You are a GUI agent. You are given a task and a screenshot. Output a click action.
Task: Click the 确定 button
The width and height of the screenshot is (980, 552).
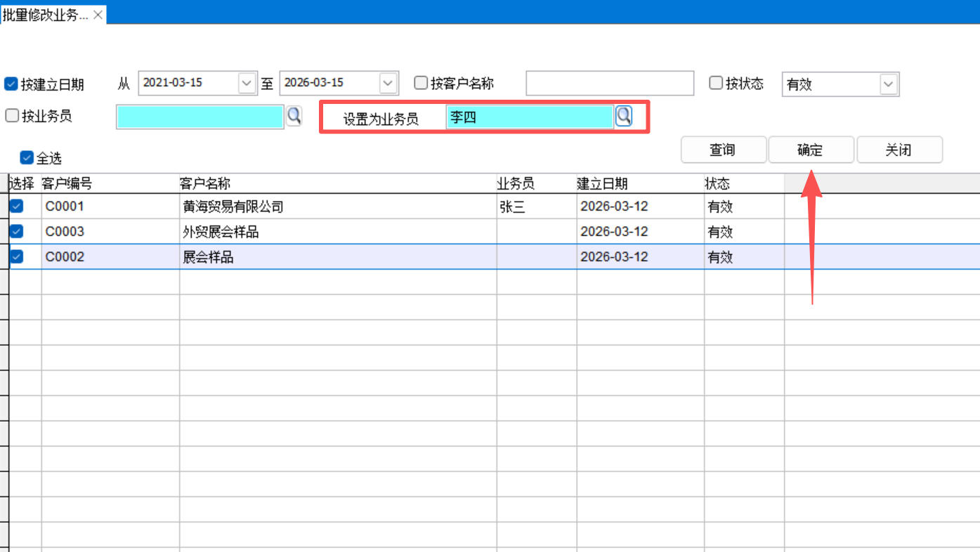pos(810,150)
